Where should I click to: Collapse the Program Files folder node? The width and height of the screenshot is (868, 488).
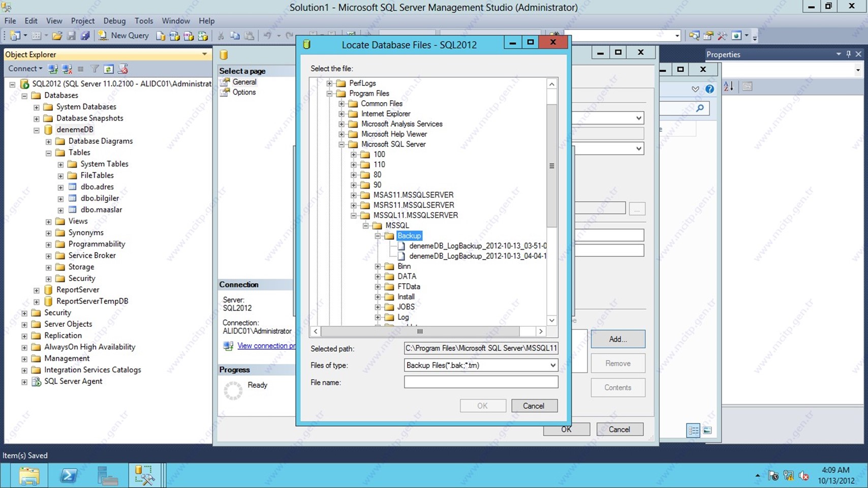[x=329, y=94]
